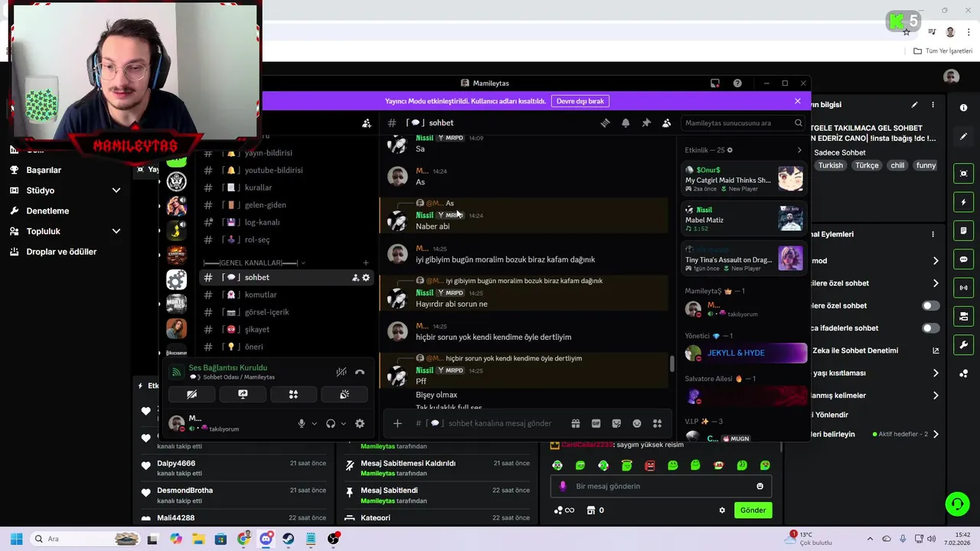Open server invite icon above channel list

367,122
